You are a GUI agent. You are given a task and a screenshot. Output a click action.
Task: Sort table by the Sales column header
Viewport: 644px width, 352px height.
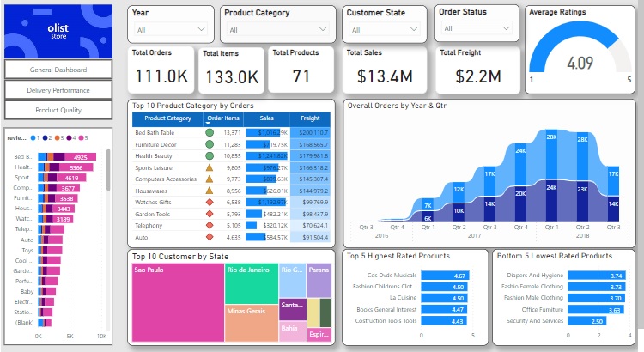click(x=266, y=118)
